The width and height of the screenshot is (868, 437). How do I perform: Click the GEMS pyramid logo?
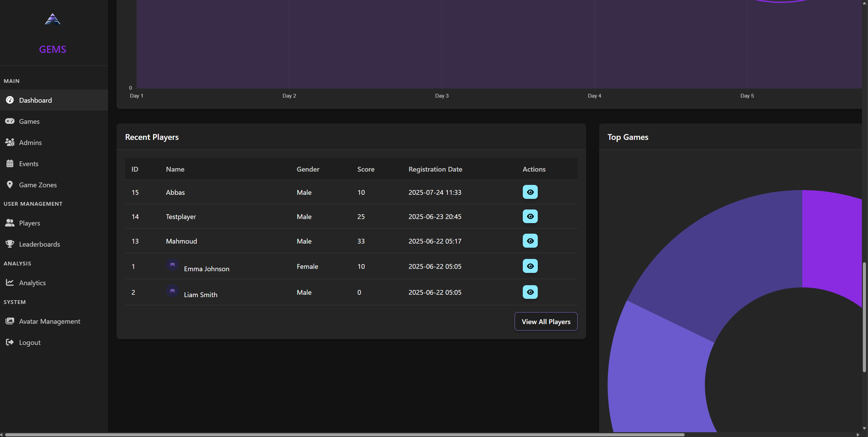pyautogui.click(x=52, y=19)
